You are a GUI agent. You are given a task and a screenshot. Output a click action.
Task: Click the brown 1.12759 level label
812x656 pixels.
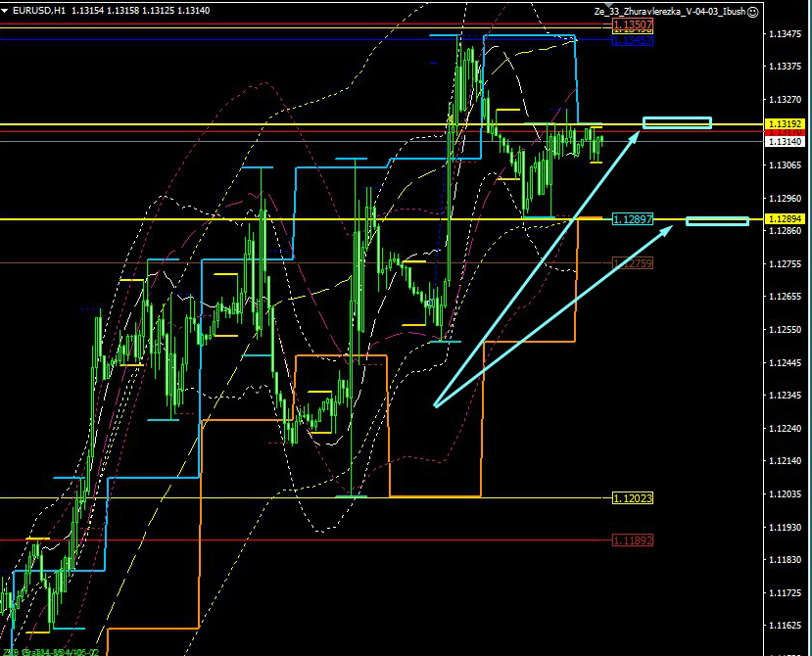point(632,263)
